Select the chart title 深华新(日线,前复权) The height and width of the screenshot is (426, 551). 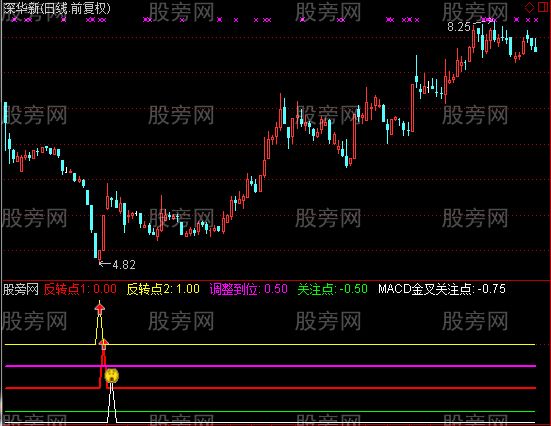point(57,8)
